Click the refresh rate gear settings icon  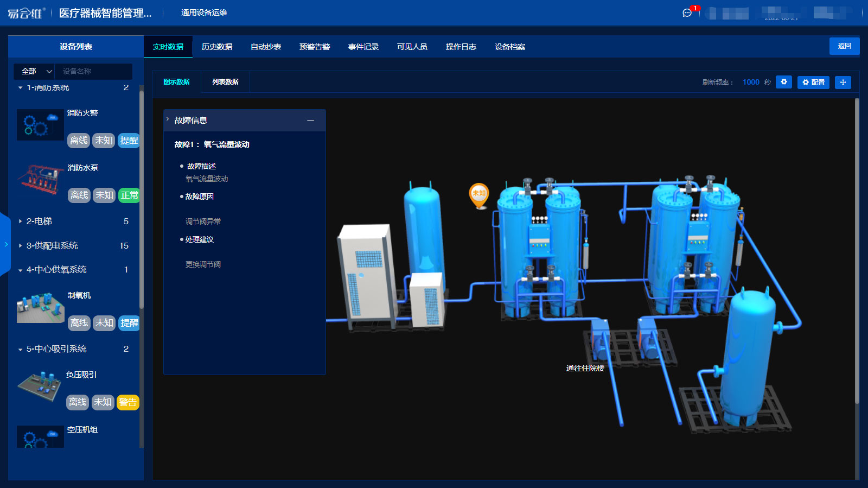[x=783, y=82]
